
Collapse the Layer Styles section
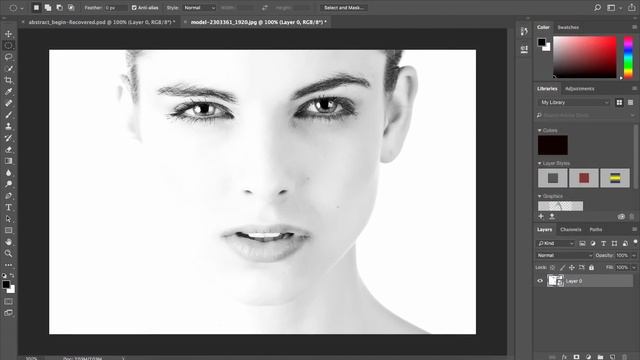[x=540, y=163]
